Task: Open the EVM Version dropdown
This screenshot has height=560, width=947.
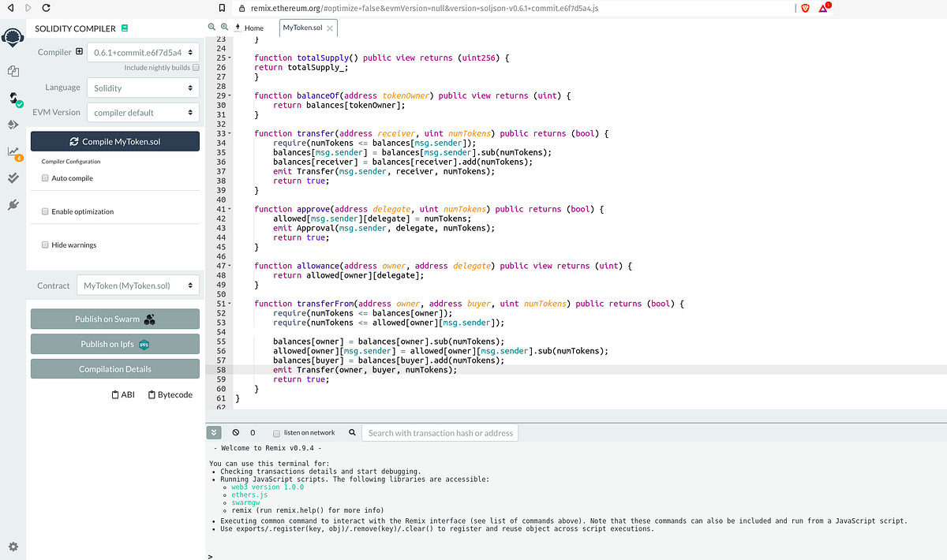Action: click(143, 112)
